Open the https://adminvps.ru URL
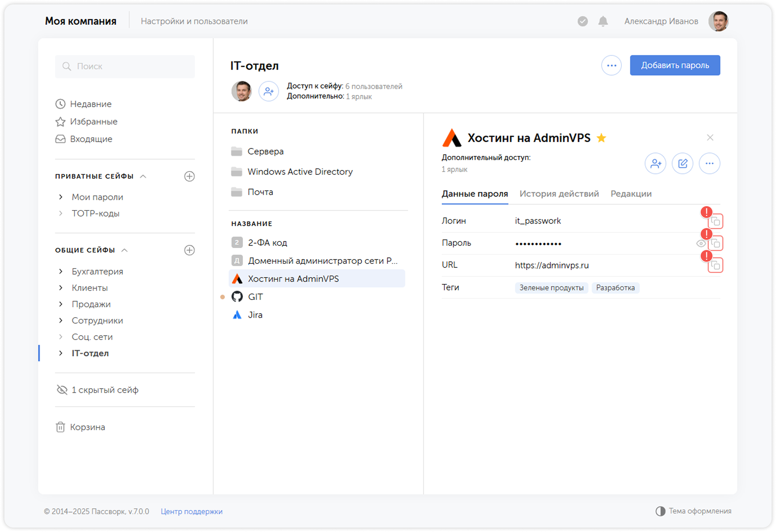 pos(552,265)
